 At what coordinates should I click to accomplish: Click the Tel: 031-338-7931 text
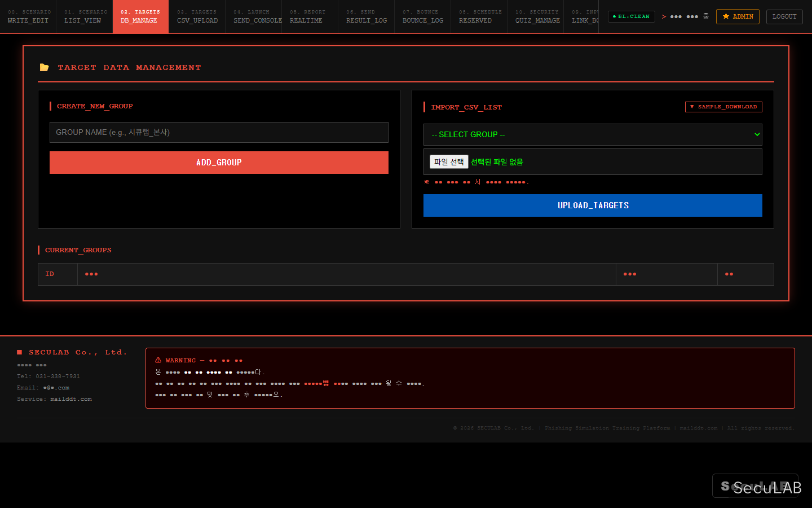click(x=48, y=376)
